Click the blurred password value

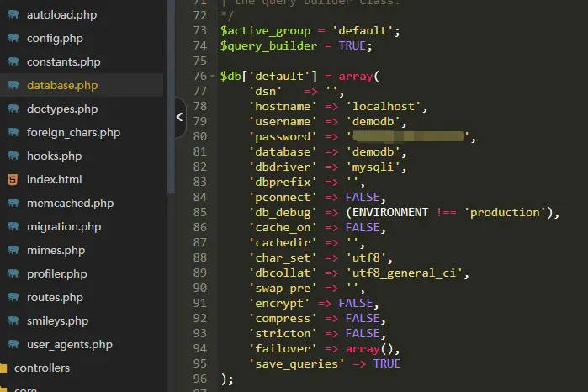(408, 136)
